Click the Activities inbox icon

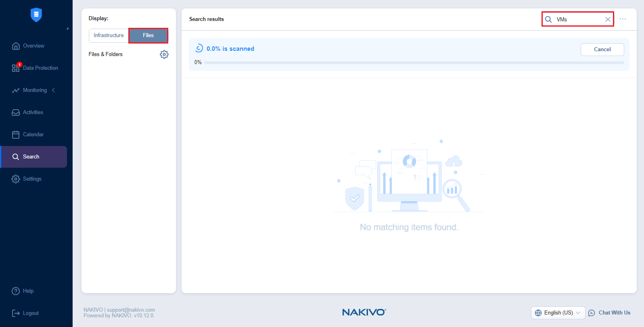pyautogui.click(x=16, y=112)
